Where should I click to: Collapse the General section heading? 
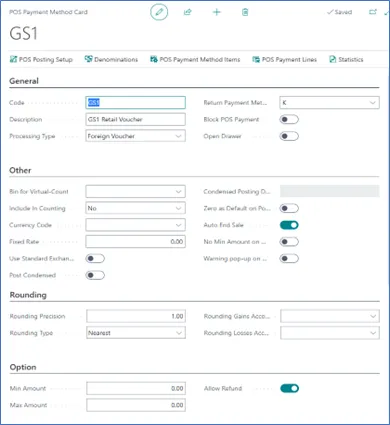(24, 81)
